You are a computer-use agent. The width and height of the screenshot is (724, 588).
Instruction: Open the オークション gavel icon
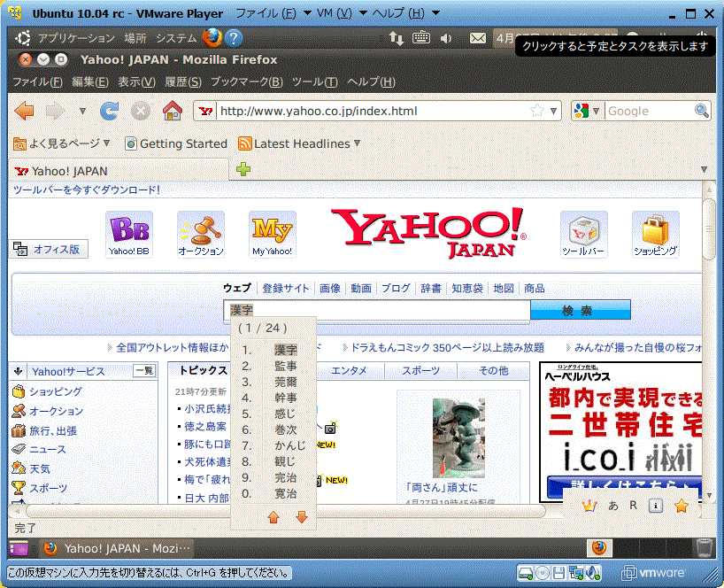[x=201, y=234]
